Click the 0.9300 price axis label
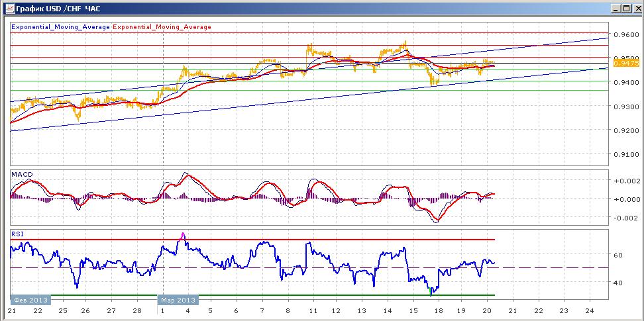Viewport: 644px width, 321px height. [625, 107]
